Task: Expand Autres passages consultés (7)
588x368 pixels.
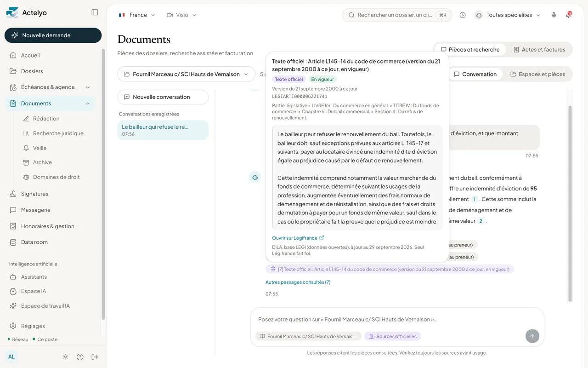Action: (298, 282)
